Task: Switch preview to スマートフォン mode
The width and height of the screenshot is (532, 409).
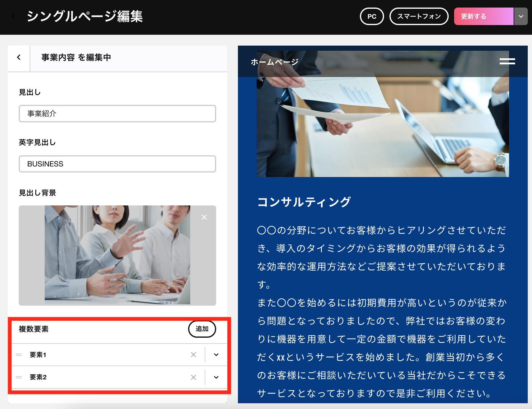Action: [x=419, y=16]
